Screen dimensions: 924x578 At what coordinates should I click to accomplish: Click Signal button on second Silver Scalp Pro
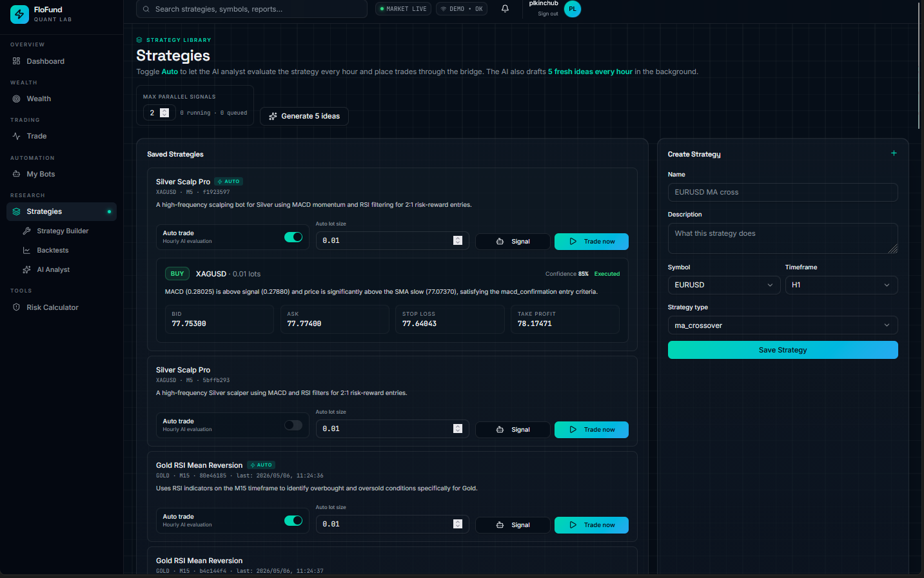(513, 430)
